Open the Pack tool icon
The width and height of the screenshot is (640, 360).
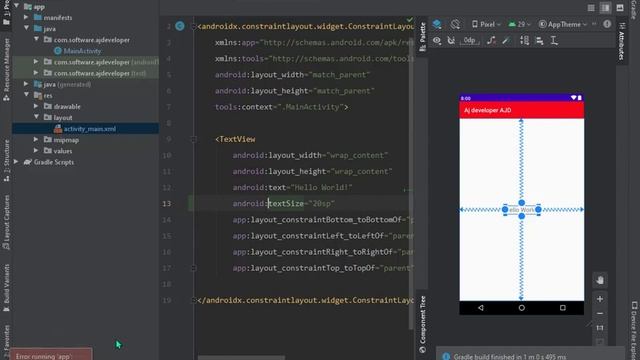point(524,40)
